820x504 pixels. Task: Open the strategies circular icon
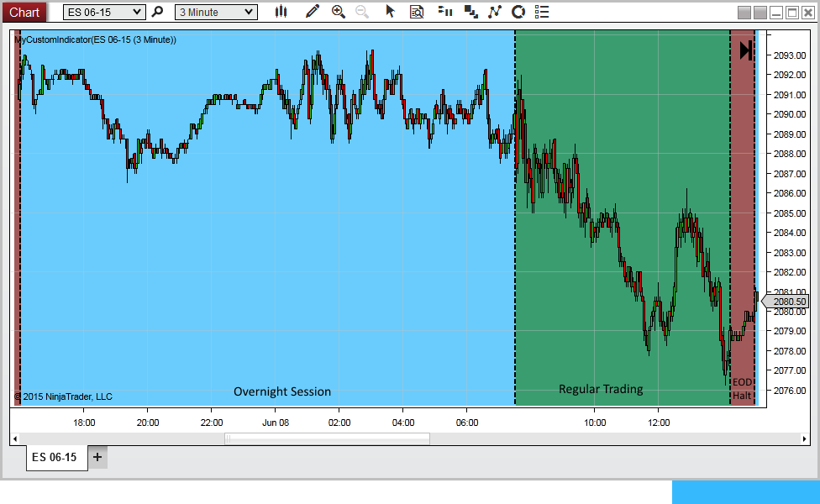(x=518, y=12)
